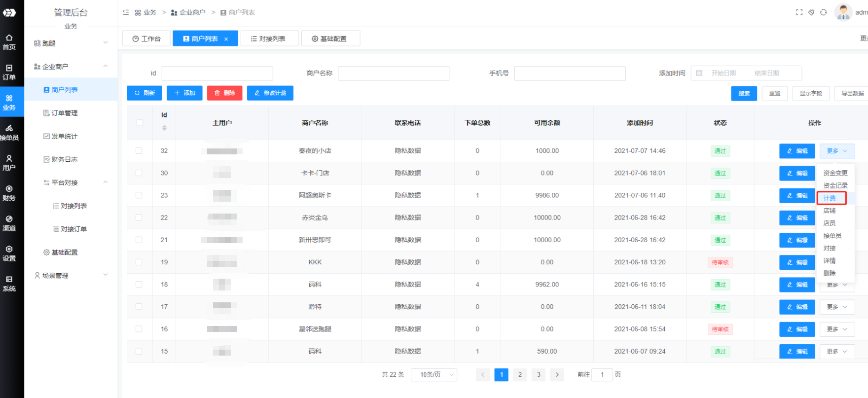Collapse the sidebar with the fold icon
The image size is (868, 398).
pos(126,12)
